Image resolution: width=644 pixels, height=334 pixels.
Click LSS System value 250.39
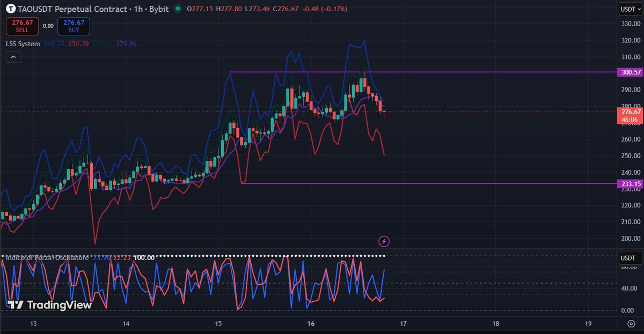(x=78, y=43)
